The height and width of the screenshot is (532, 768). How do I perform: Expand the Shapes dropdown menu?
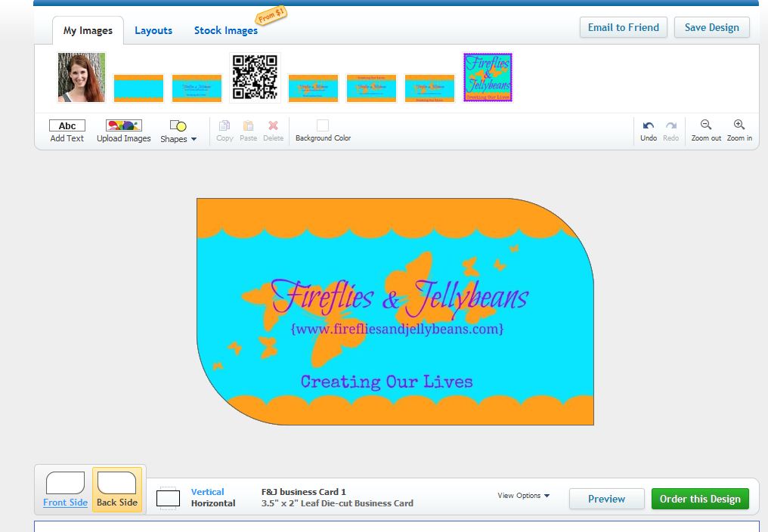click(178, 131)
